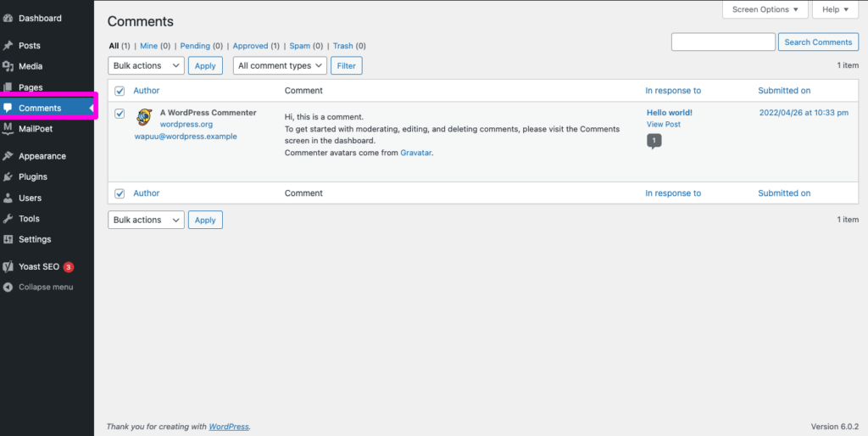Click the Tools wrench icon
This screenshot has width=868, height=436.
[x=7, y=219]
